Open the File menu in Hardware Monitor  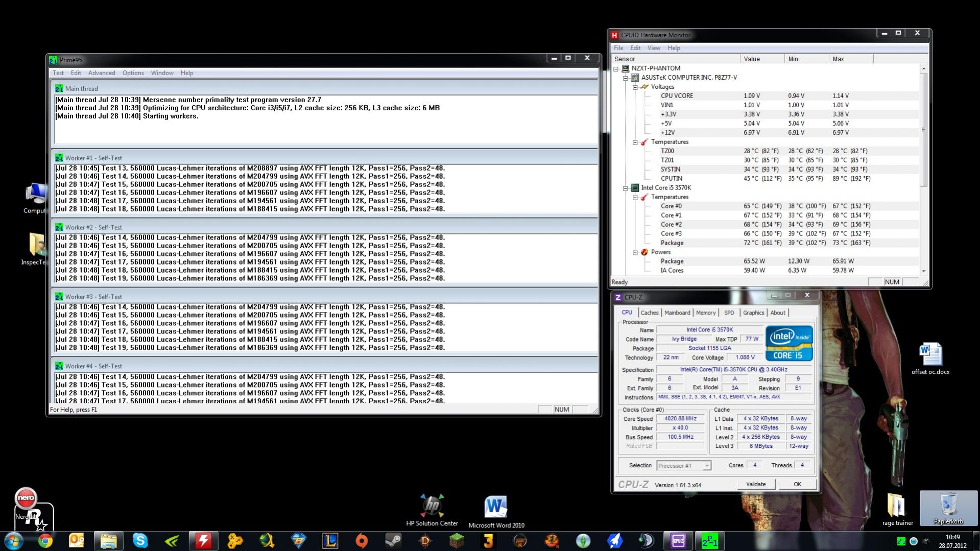[618, 48]
